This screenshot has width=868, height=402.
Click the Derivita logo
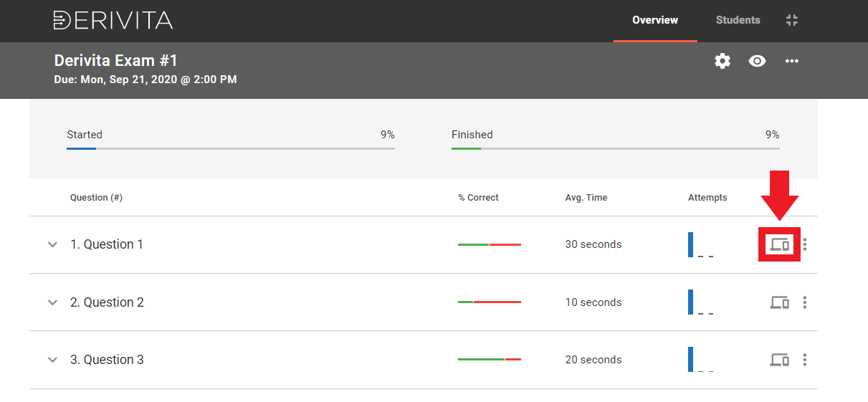point(113,20)
